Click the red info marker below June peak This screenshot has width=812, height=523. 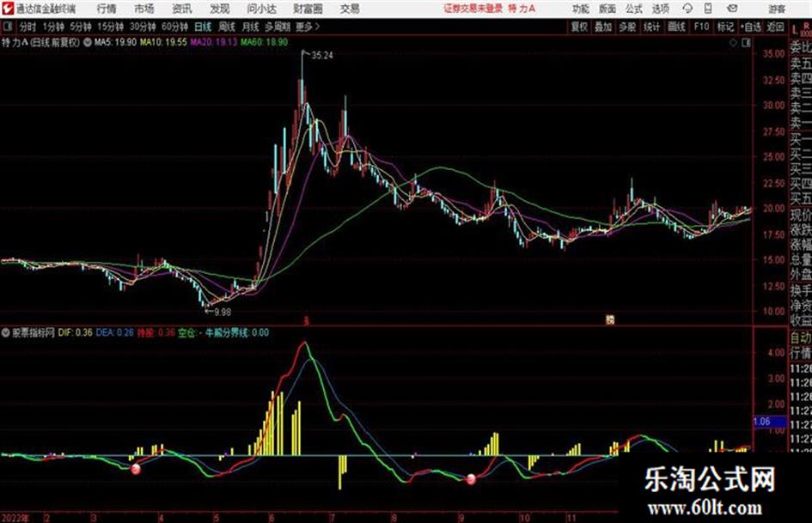click(x=306, y=321)
